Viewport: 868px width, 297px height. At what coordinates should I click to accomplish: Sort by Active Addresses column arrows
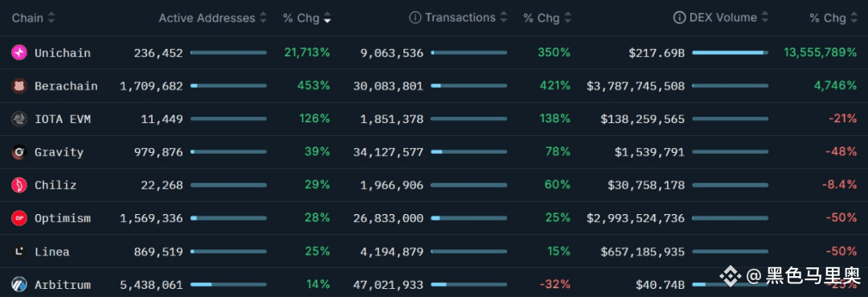pyautogui.click(x=264, y=19)
